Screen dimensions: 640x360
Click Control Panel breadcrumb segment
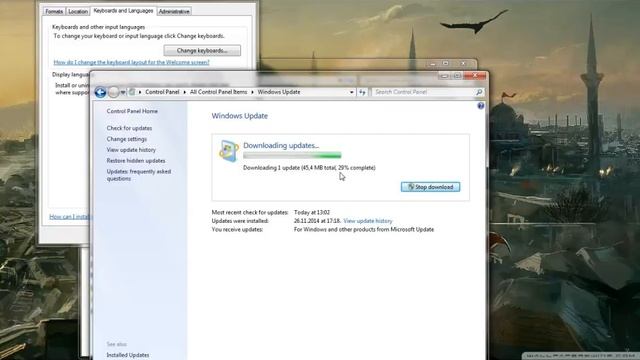pos(162,92)
